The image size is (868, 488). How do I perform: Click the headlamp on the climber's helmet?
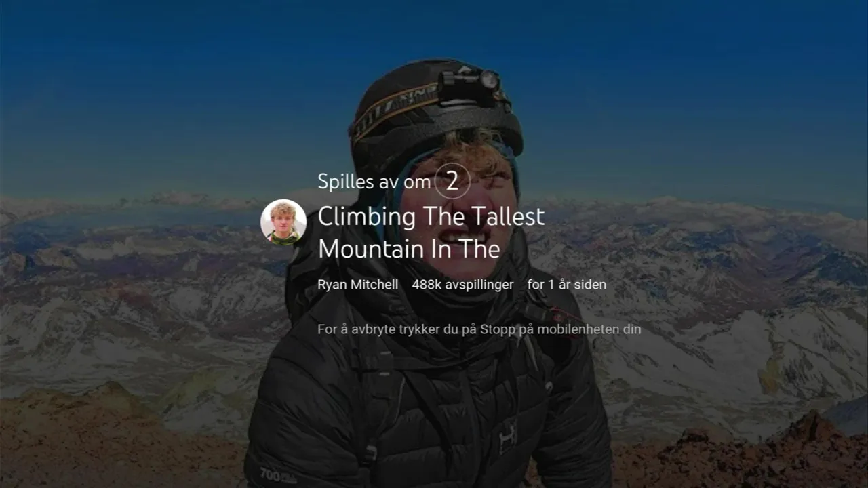point(470,84)
